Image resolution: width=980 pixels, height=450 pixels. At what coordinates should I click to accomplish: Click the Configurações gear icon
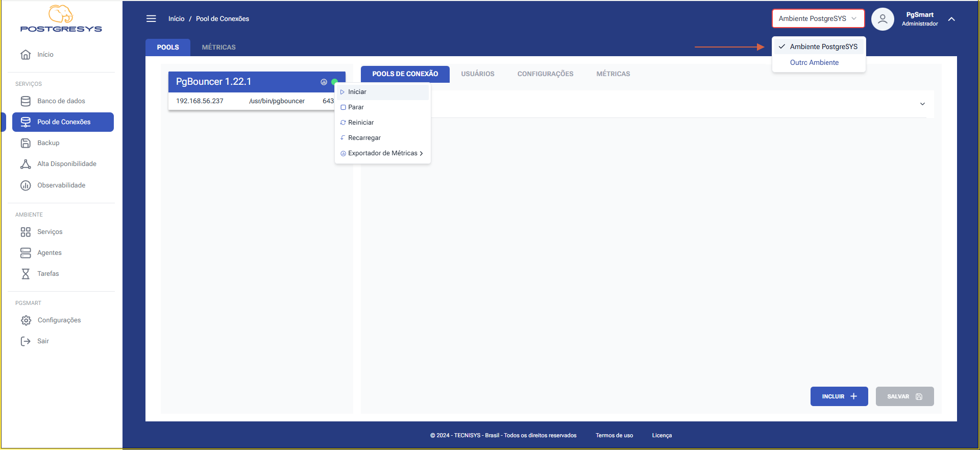click(26, 320)
